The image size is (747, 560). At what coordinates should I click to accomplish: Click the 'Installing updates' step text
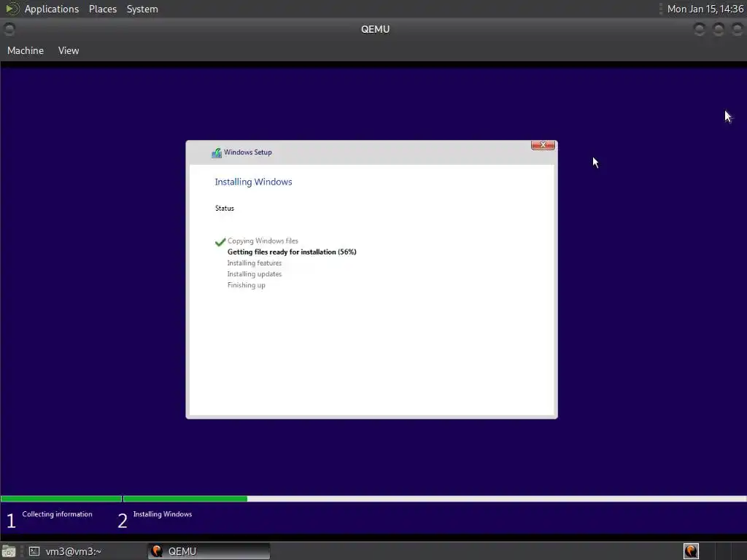255,274
